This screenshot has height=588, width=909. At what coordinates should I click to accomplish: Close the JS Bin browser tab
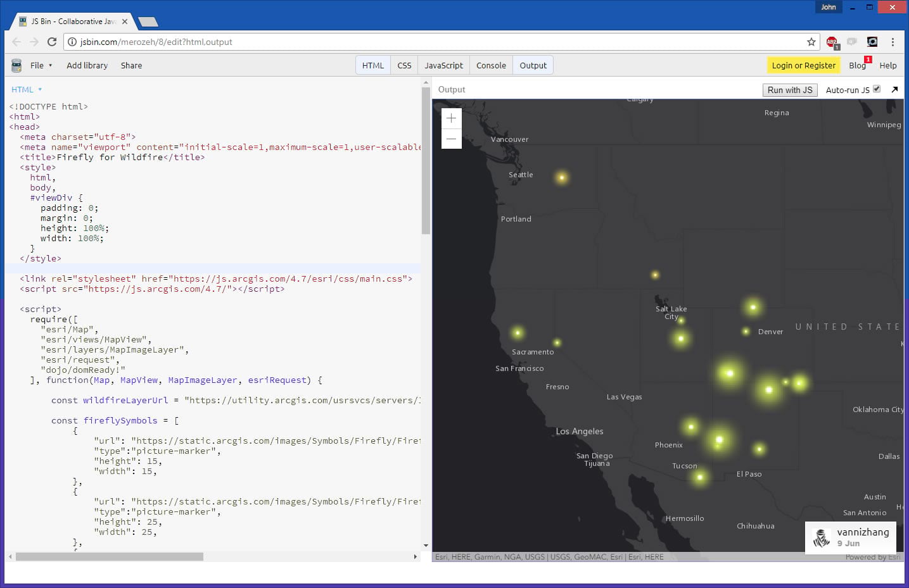[x=125, y=22]
